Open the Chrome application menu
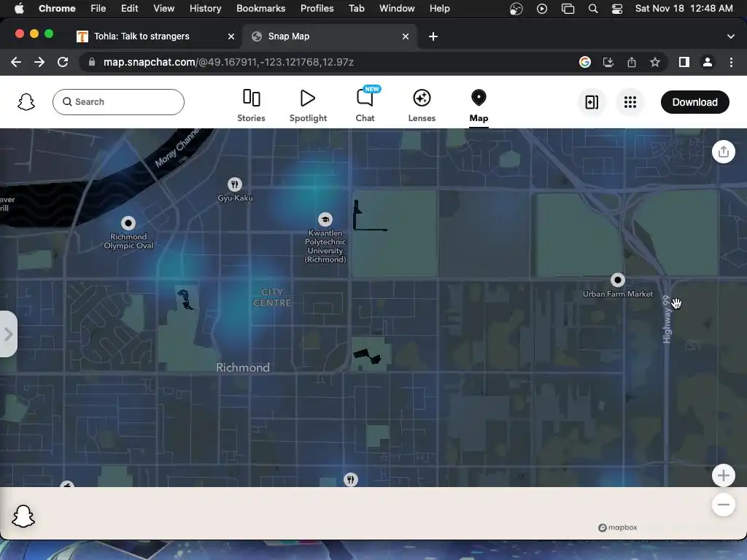This screenshot has width=747, height=560. coord(57,8)
